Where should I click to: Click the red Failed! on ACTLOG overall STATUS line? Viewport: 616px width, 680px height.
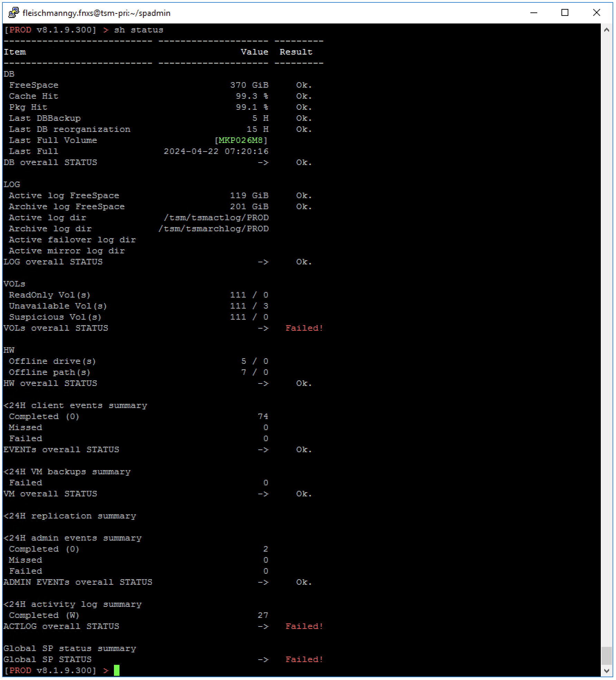(x=304, y=626)
